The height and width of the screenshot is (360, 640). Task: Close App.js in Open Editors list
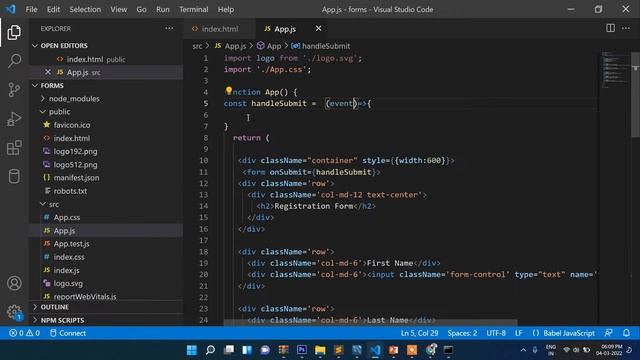[48, 72]
